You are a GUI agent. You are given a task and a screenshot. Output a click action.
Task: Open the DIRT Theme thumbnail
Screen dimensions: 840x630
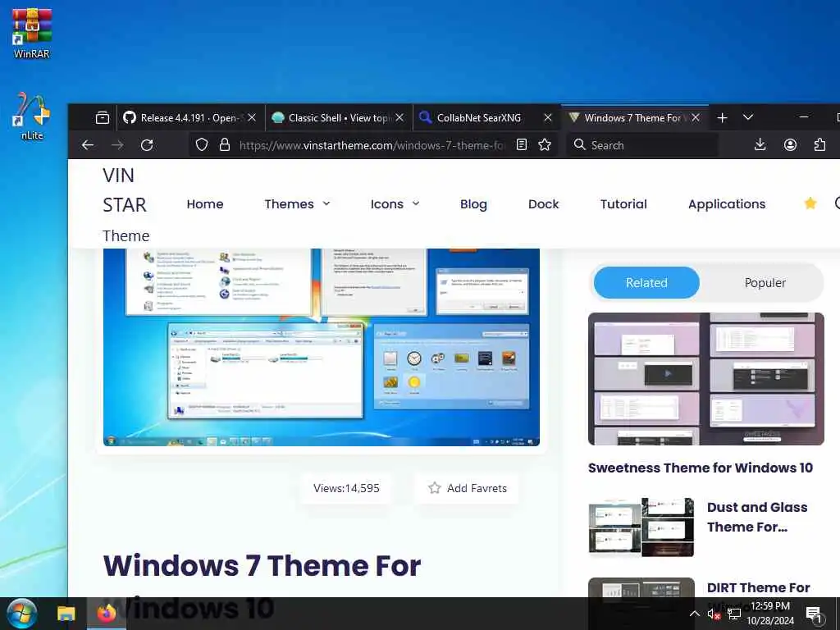(x=641, y=587)
